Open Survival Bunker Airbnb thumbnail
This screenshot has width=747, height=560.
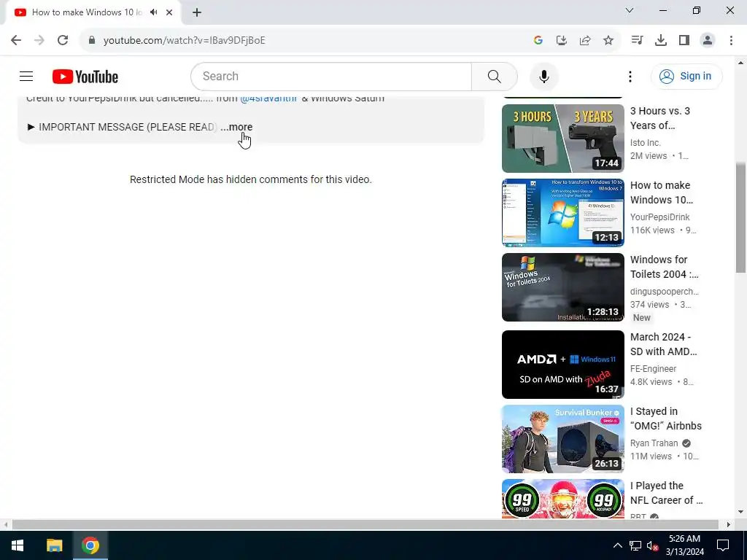562,438
